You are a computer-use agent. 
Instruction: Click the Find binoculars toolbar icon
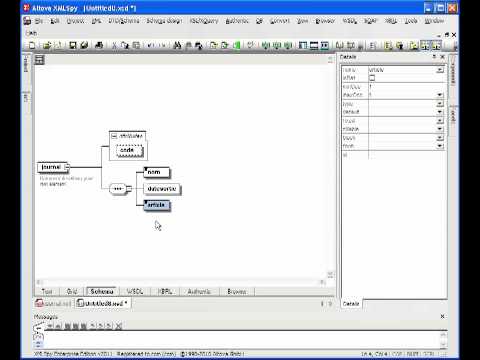177,45
